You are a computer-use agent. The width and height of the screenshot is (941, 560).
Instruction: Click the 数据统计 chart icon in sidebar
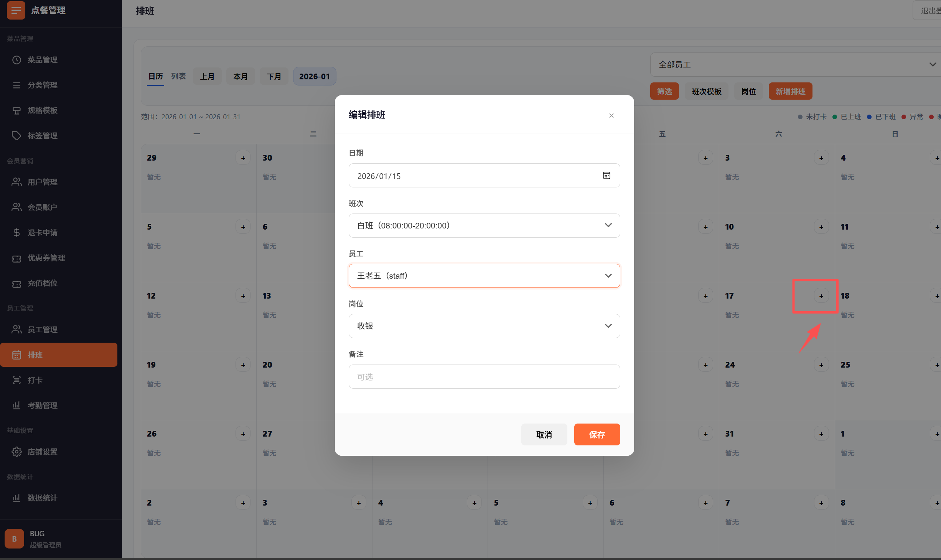click(16, 498)
